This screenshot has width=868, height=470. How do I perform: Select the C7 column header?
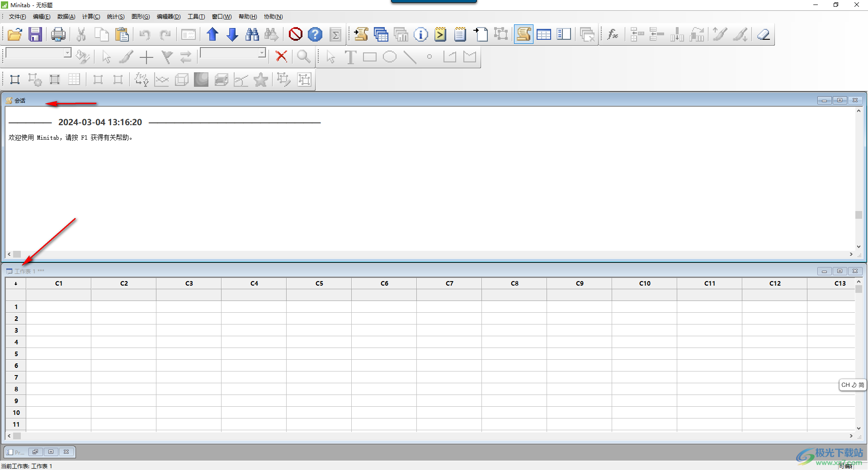click(x=449, y=283)
